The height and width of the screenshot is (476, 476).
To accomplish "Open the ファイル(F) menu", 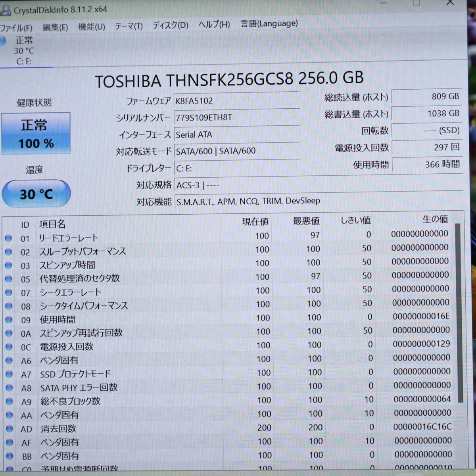I will [16, 28].
